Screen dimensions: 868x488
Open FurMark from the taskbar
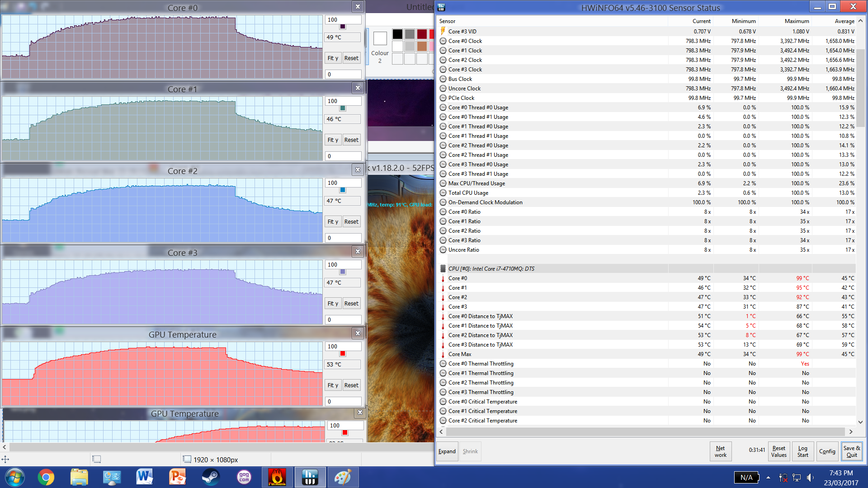pyautogui.click(x=277, y=477)
